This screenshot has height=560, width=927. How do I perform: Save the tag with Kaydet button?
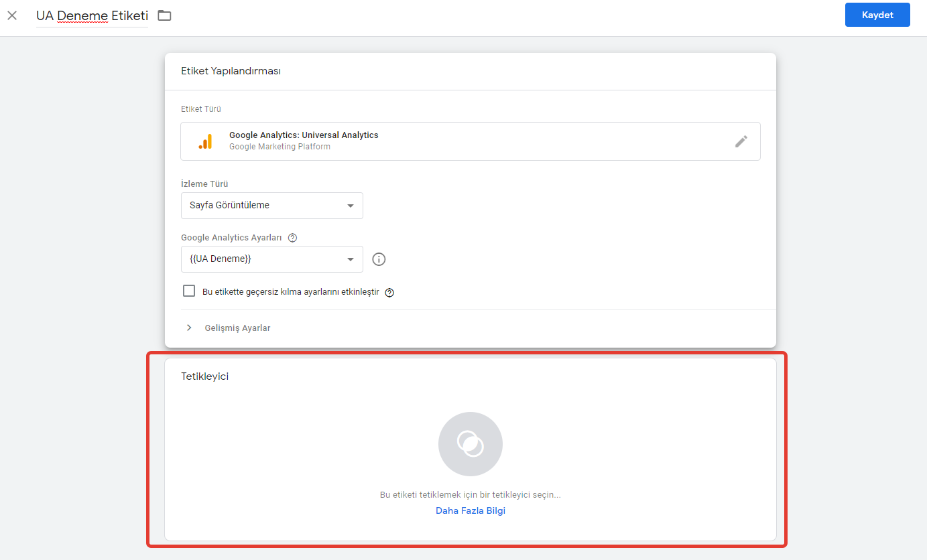pyautogui.click(x=877, y=15)
